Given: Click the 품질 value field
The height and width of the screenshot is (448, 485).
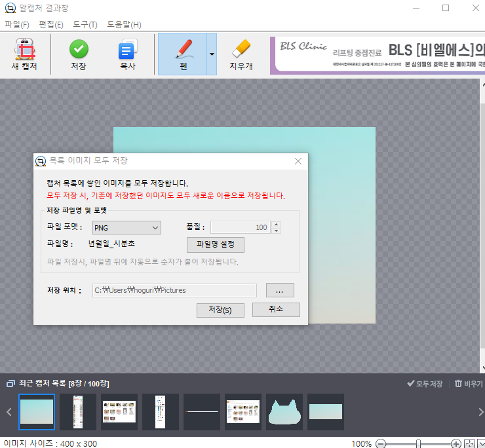Looking at the screenshot, I should point(241,227).
